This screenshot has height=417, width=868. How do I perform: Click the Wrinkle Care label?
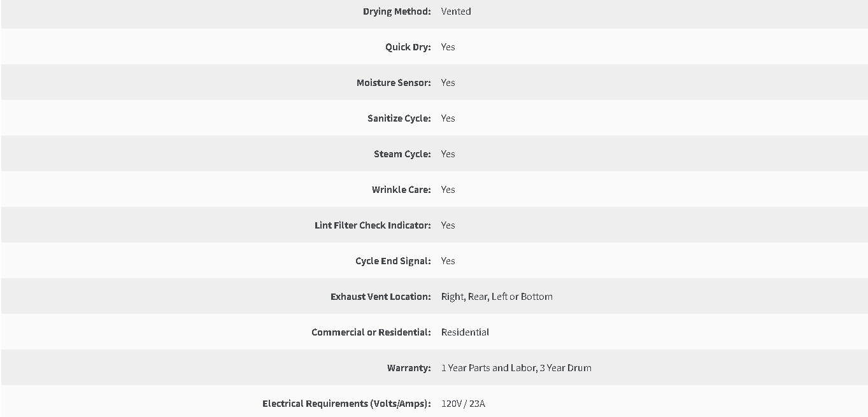pyautogui.click(x=401, y=190)
